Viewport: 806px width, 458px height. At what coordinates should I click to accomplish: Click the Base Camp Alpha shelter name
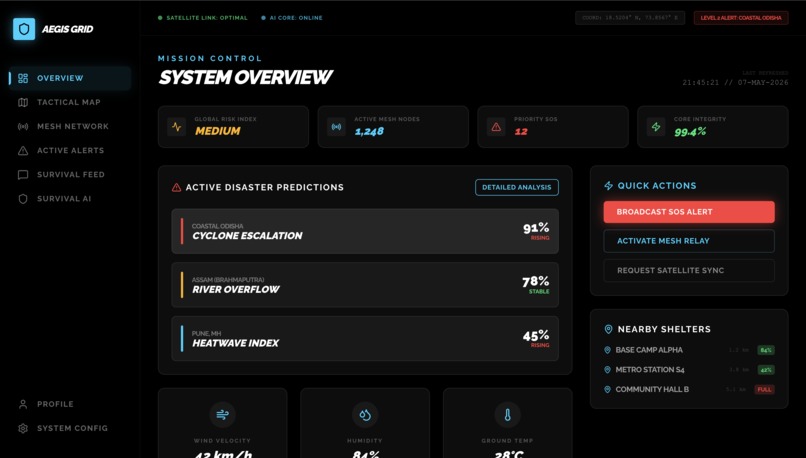649,350
